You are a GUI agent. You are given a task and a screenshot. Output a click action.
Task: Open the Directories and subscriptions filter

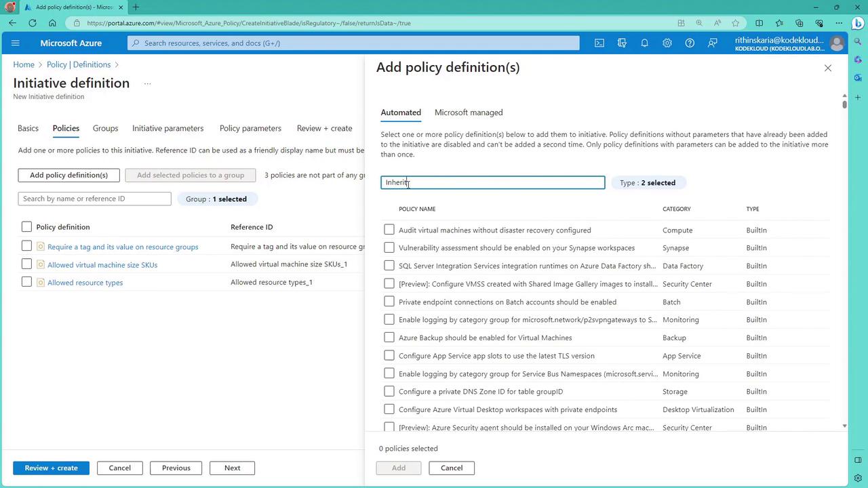click(x=622, y=43)
